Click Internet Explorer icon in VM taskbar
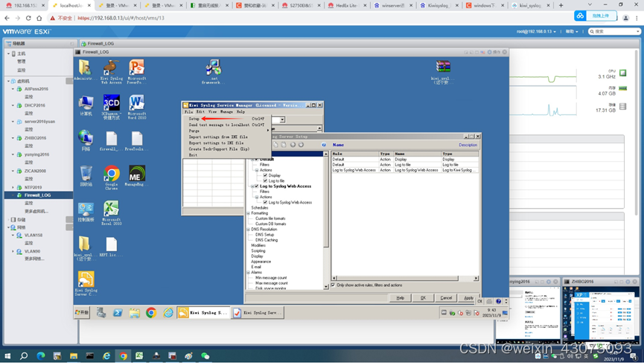644x363 pixels. tap(168, 313)
